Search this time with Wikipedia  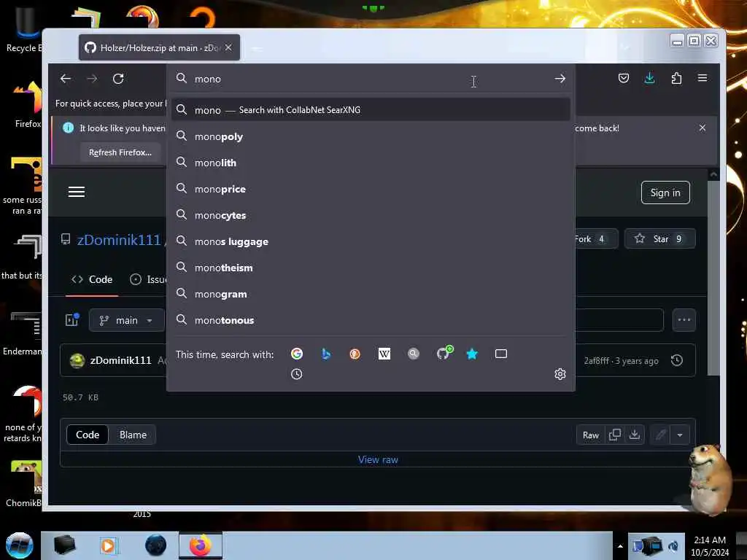(384, 354)
